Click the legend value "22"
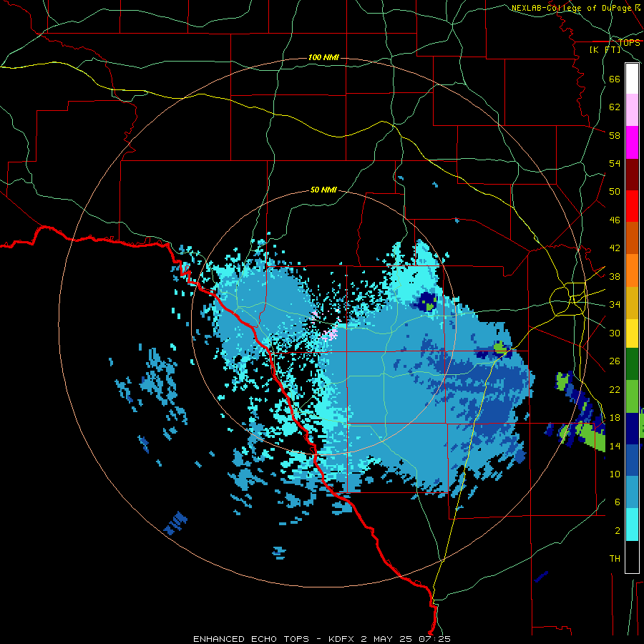Image resolution: width=644 pixels, height=644 pixels. point(615,389)
